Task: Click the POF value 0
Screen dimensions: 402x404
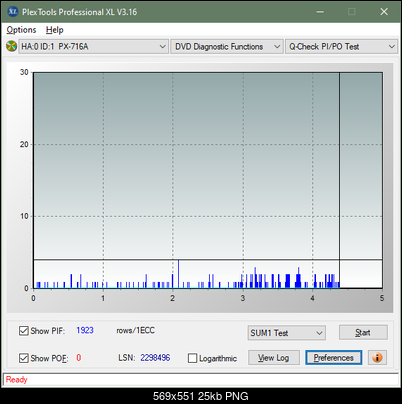Action: coord(79,358)
